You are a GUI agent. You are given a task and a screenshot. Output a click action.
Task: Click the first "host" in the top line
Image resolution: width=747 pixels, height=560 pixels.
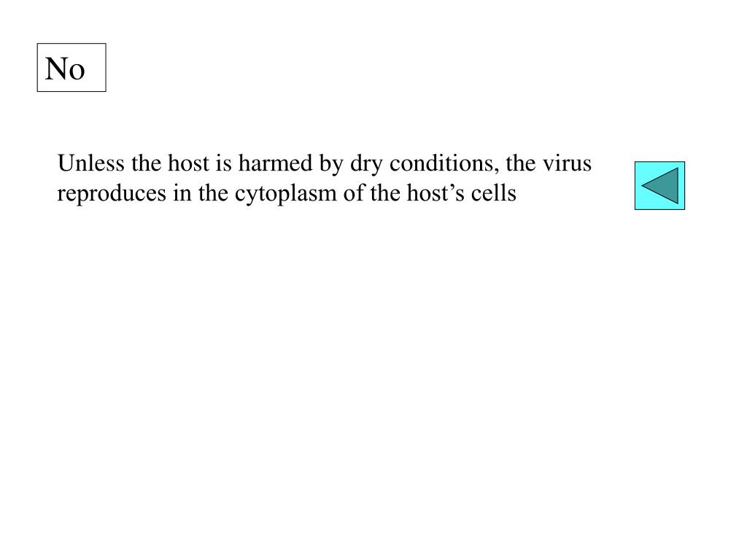click(188, 163)
